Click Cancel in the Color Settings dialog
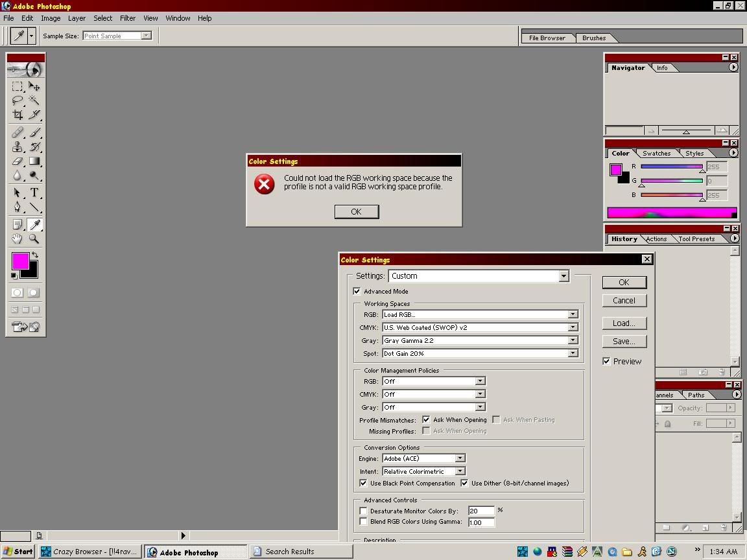Screen dimensions: 747x560 click(x=624, y=301)
